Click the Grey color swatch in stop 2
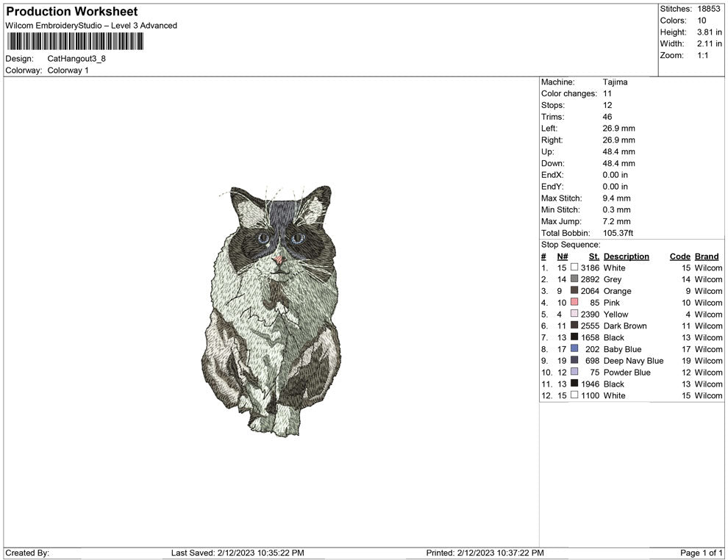The width and height of the screenshot is (728, 560). point(574,279)
